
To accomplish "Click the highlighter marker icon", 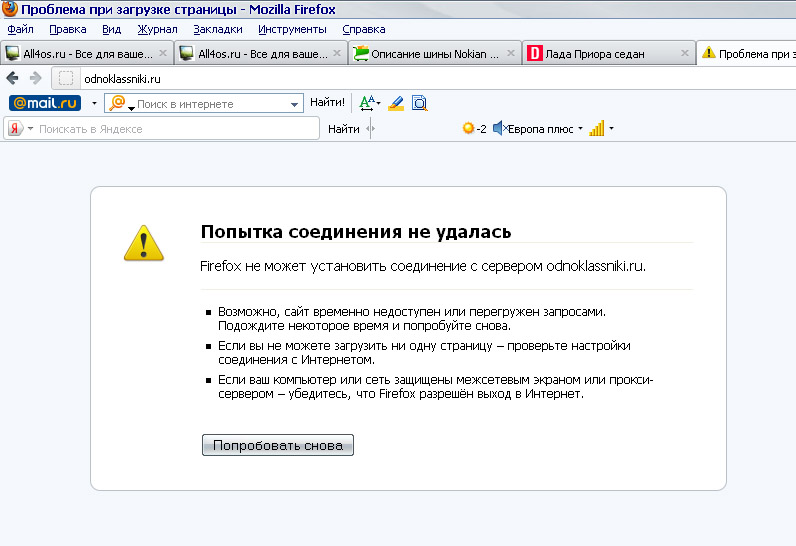I will [396, 103].
